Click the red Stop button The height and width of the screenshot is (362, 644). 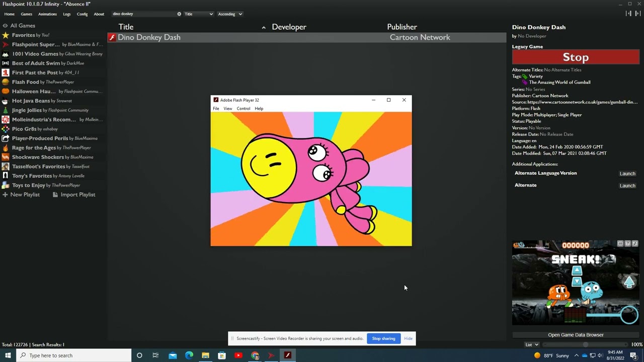(x=576, y=57)
